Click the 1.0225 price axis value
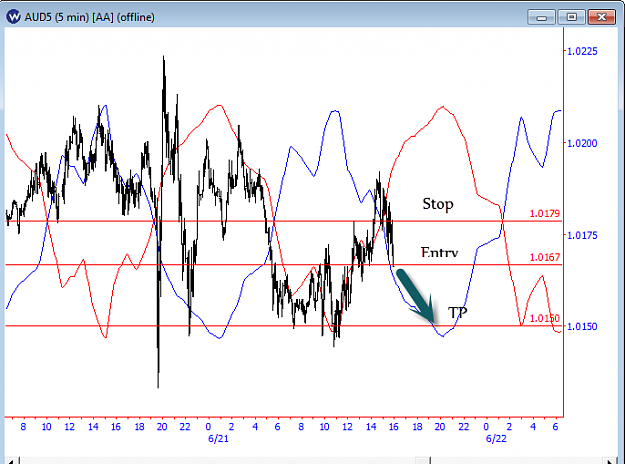 coord(582,51)
